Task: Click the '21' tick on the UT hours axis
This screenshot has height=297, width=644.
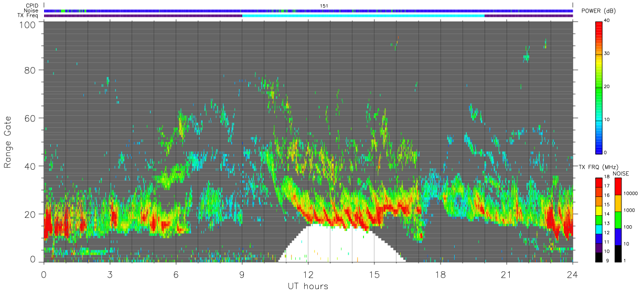Action: (506, 274)
